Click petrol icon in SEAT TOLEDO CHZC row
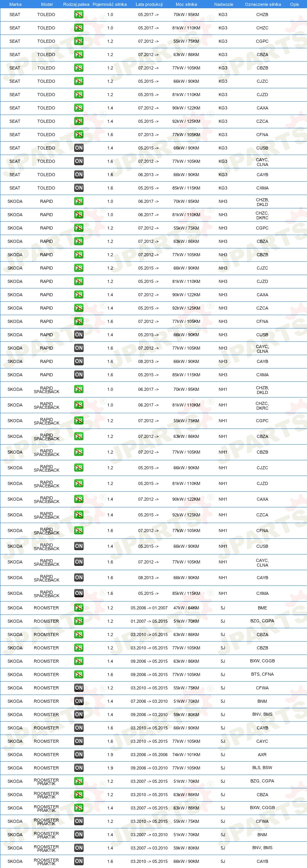Viewport: 307px width, 868px height. pyautogui.click(x=79, y=28)
